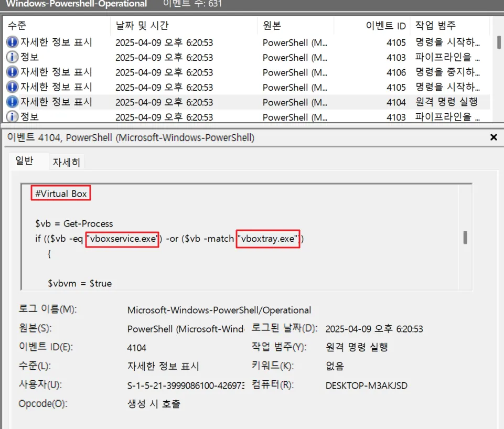Click verbose icon of 4104 event row
Screen dimensions: 504x429
click(12, 102)
